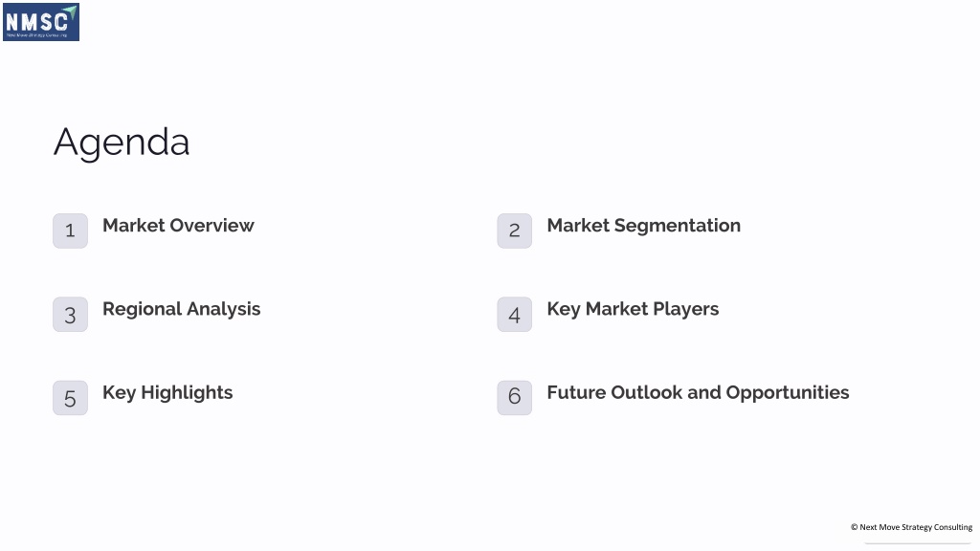Select the number 6 agenda badge

[x=514, y=398]
